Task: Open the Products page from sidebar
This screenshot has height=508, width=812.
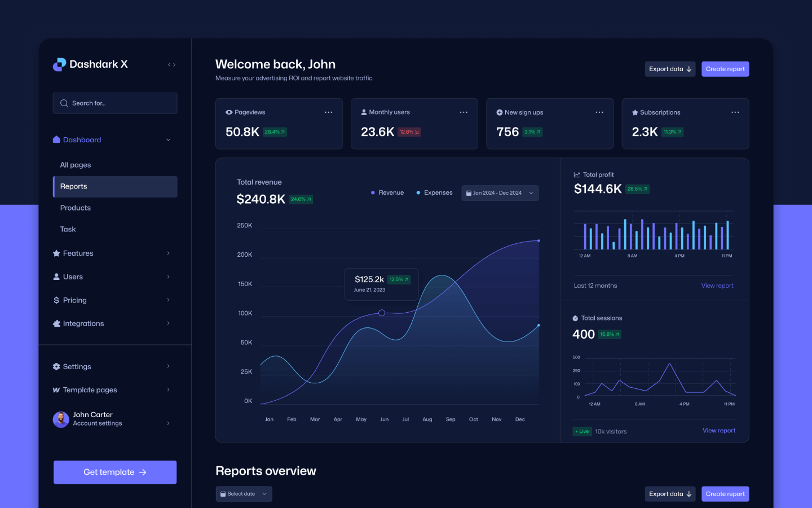Action: pyautogui.click(x=75, y=208)
